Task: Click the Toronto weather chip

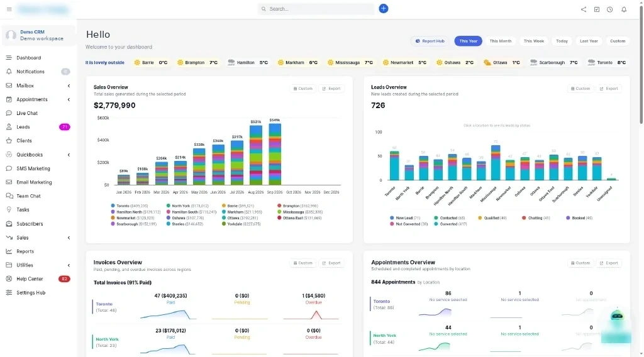Action: coord(607,63)
